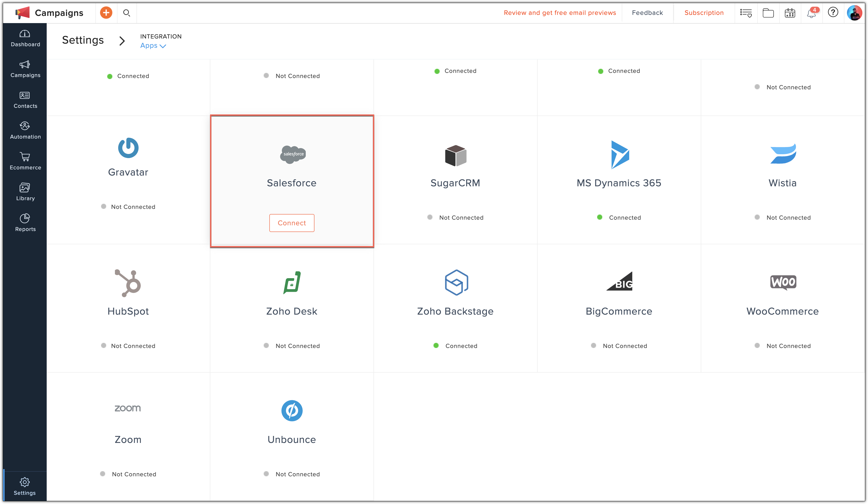The image size is (868, 504).
Task: Expand the Apps integration dropdown
Action: (153, 46)
